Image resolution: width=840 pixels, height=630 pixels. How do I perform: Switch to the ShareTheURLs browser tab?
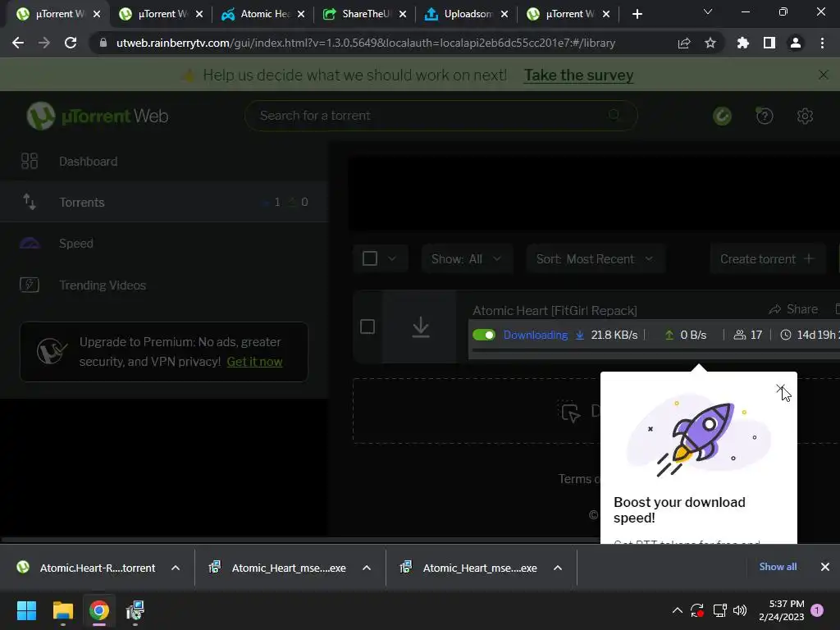pos(363,14)
